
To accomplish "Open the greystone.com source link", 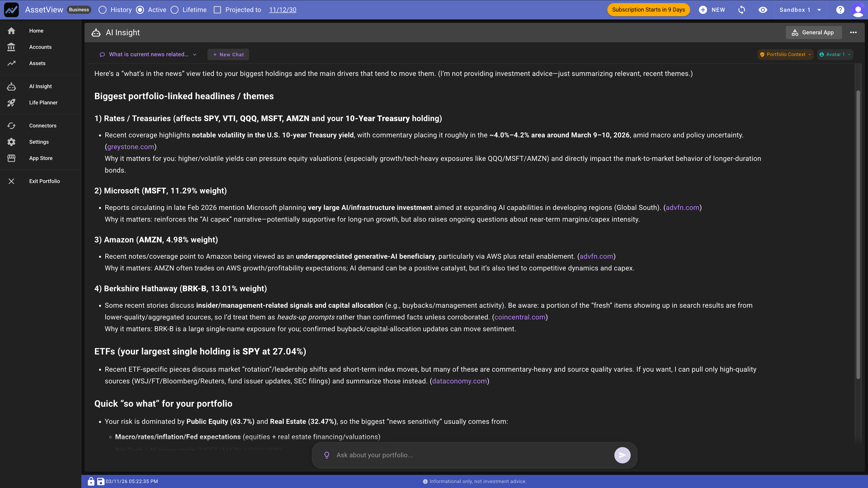I will (130, 147).
